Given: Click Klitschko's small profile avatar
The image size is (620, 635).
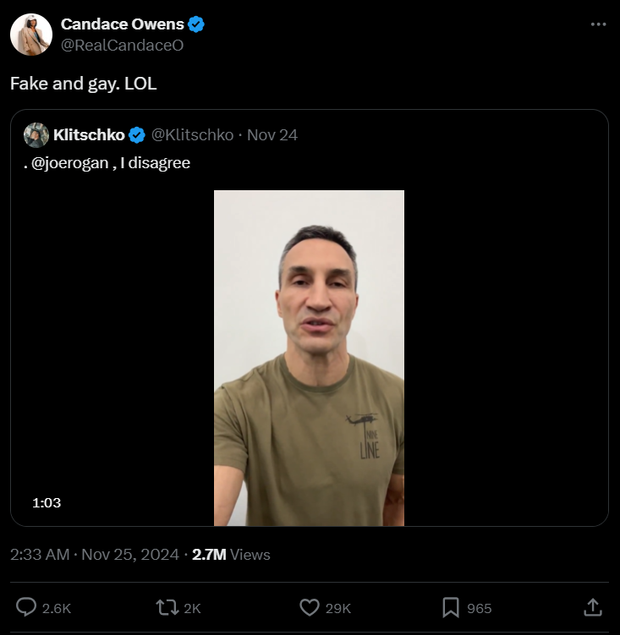Looking at the screenshot, I should pyautogui.click(x=36, y=135).
